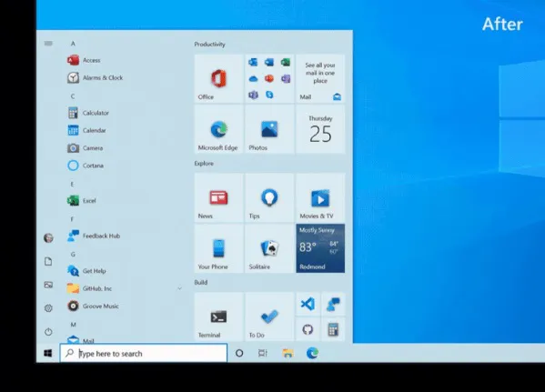Screen dimensions: 545x392
Task: Open Outlook in the Office folder tile
Action: point(253,62)
